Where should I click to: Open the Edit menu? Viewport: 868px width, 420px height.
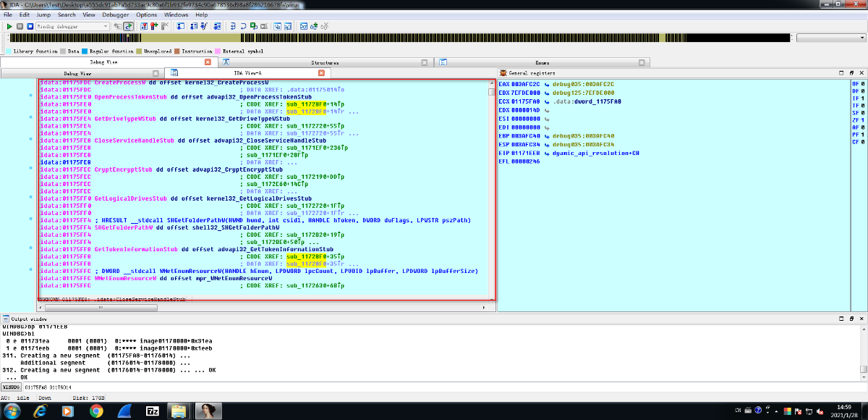click(25, 14)
